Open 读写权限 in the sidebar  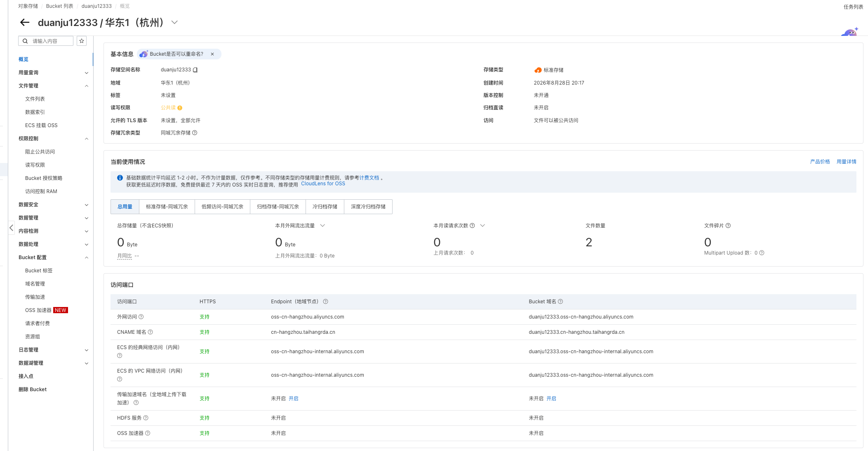click(35, 165)
